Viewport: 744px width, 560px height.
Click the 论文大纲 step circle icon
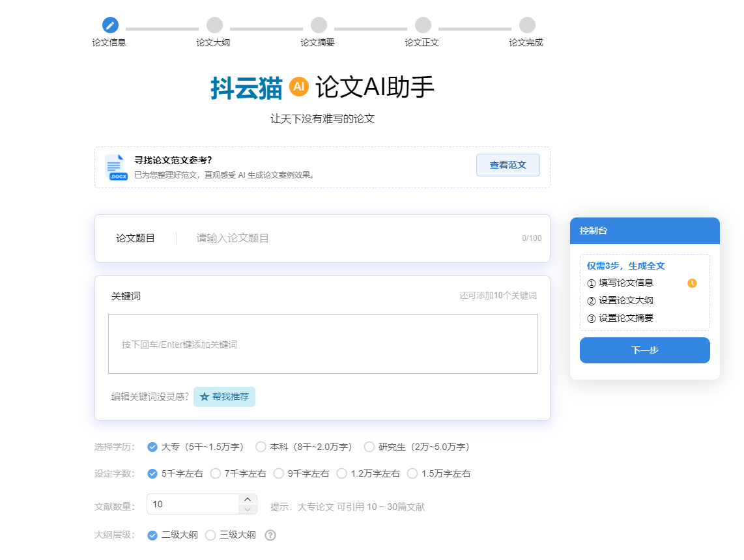(x=214, y=25)
